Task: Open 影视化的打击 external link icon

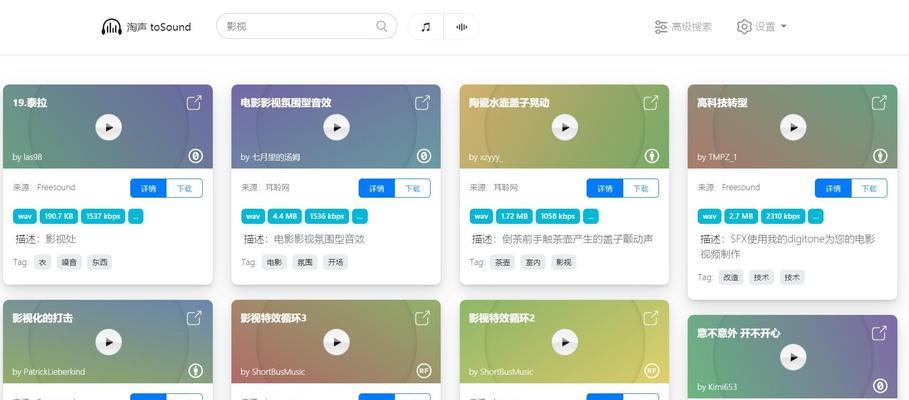Action: 194,318
